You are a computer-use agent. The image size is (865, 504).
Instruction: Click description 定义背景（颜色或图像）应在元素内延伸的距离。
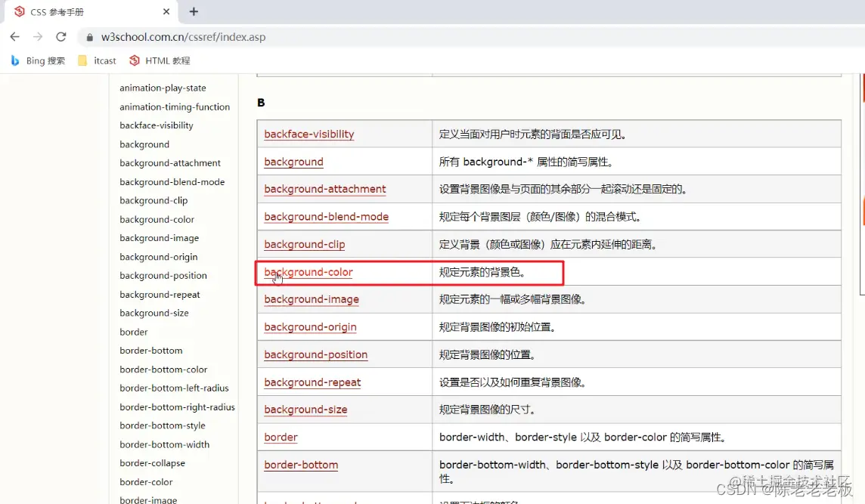click(547, 244)
